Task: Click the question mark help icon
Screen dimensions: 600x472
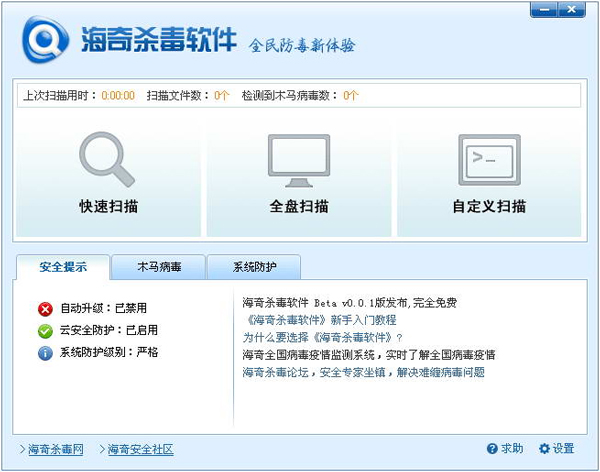Action: click(492, 449)
